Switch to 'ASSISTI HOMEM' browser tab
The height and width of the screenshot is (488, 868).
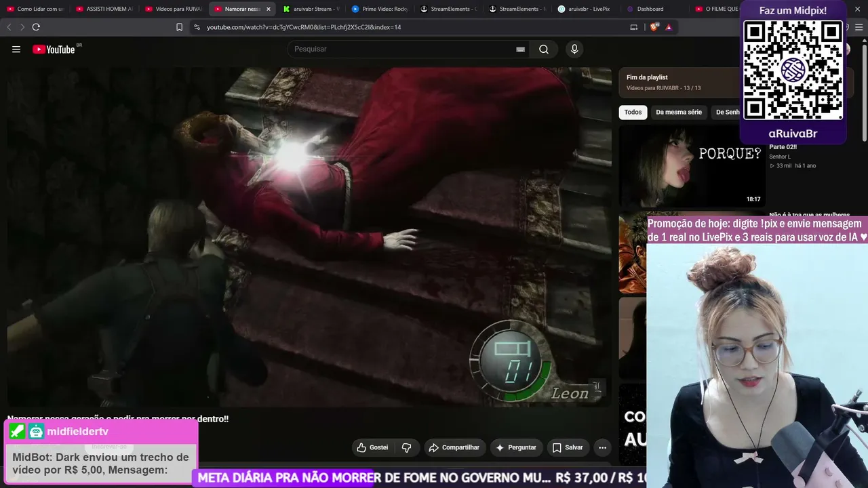pyautogui.click(x=104, y=9)
